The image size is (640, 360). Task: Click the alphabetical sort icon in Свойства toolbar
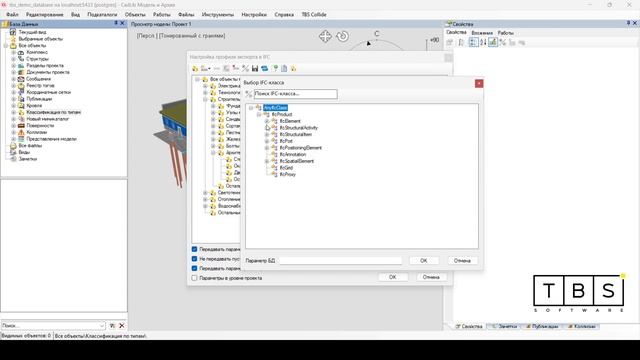pyautogui.click(x=483, y=42)
